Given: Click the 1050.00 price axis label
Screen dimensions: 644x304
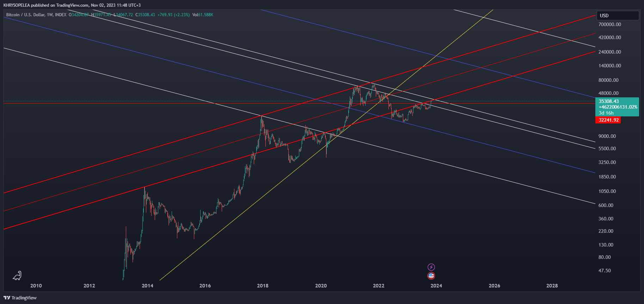Looking at the screenshot, I should coord(607,191).
